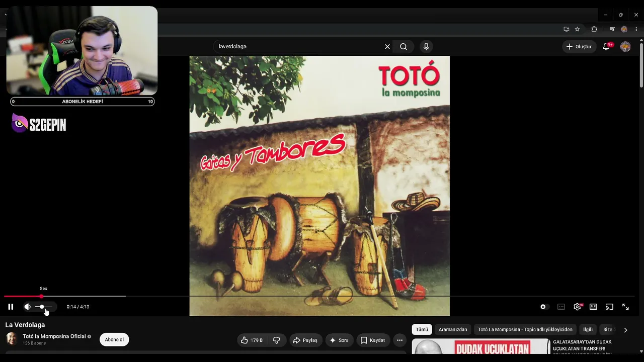
Task: Seek on the red video progress bar
Action: tap(319, 296)
